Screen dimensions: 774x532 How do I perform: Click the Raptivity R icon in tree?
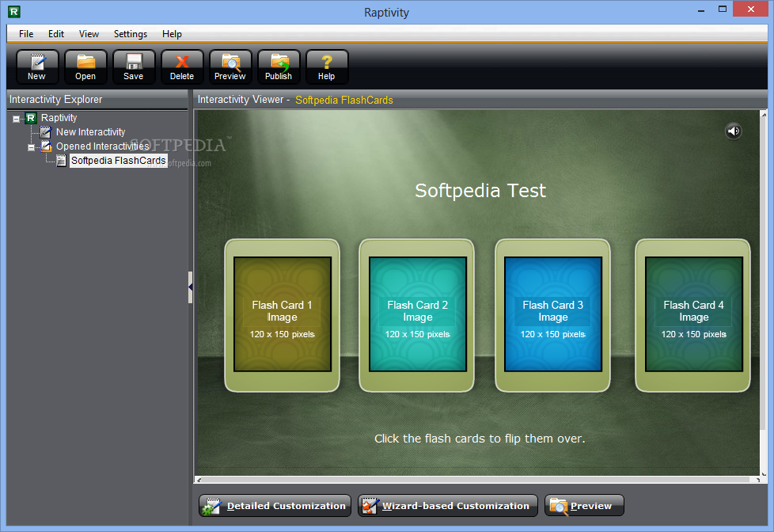pyautogui.click(x=31, y=118)
